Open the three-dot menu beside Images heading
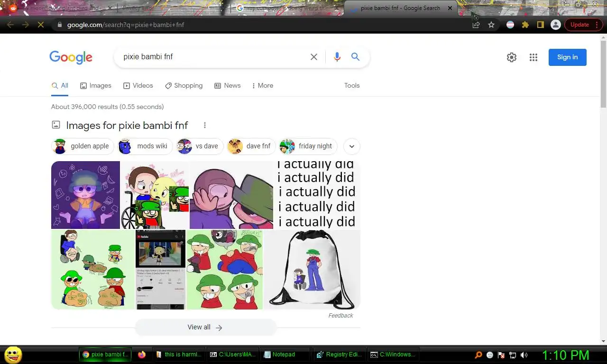The width and height of the screenshot is (607, 364). pos(205,125)
